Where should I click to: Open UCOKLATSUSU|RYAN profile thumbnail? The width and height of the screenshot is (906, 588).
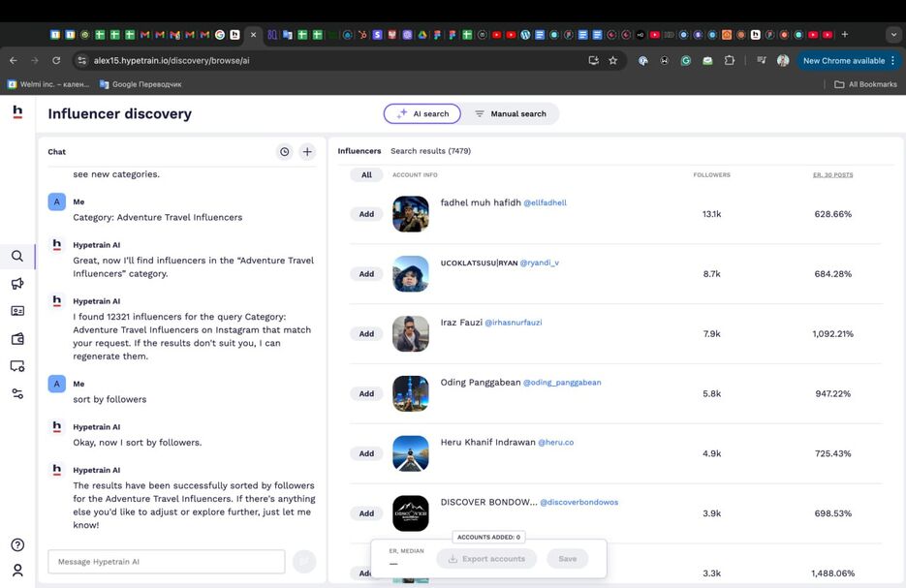point(411,274)
